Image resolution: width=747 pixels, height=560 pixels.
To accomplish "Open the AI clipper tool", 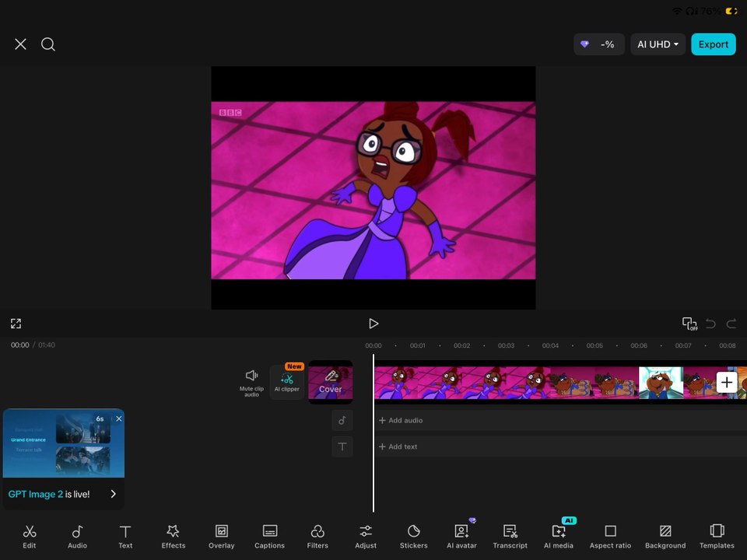I will click(287, 383).
